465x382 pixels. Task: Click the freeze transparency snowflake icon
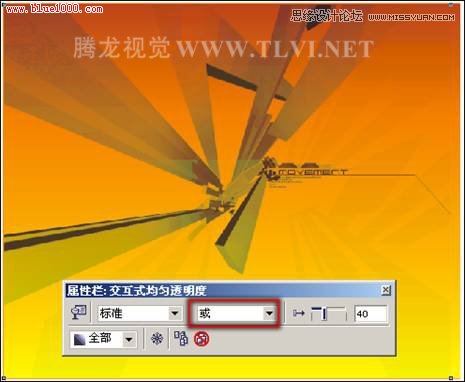tap(157, 339)
